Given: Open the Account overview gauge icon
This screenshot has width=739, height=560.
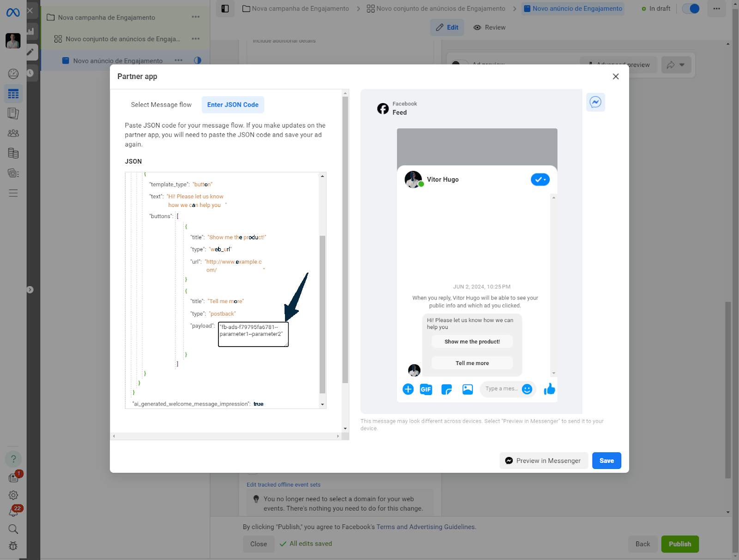Looking at the screenshot, I should click(x=13, y=73).
